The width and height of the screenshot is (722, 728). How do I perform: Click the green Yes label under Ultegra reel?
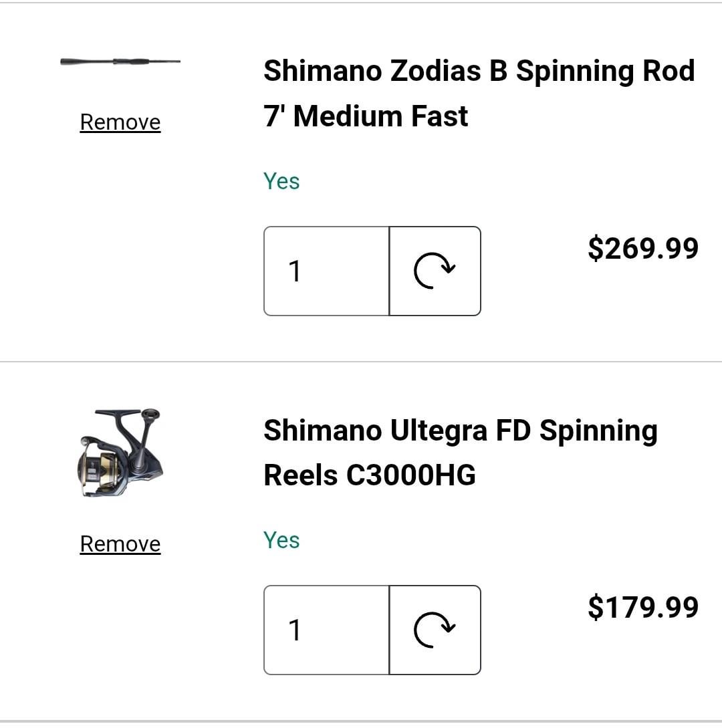coord(281,540)
